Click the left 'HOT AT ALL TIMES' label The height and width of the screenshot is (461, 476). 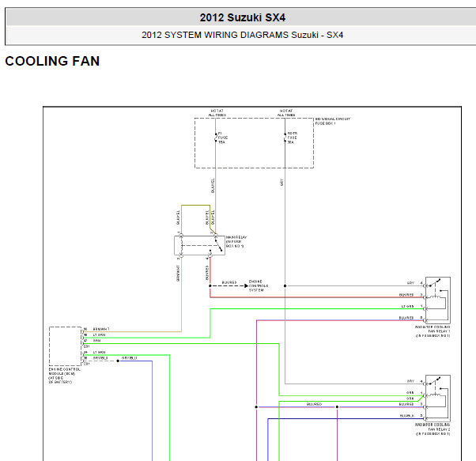[x=217, y=113]
